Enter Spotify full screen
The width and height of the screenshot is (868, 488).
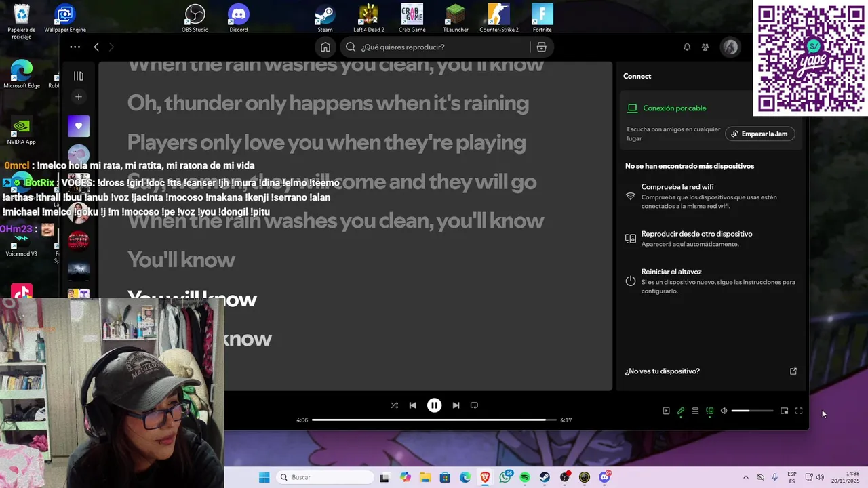[x=799, y=411]
